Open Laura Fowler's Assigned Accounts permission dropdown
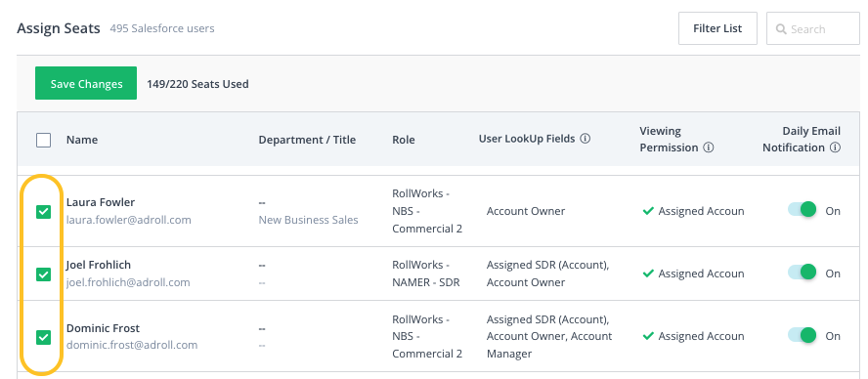The width and height of the screenshot is (868, 379). 694,211
